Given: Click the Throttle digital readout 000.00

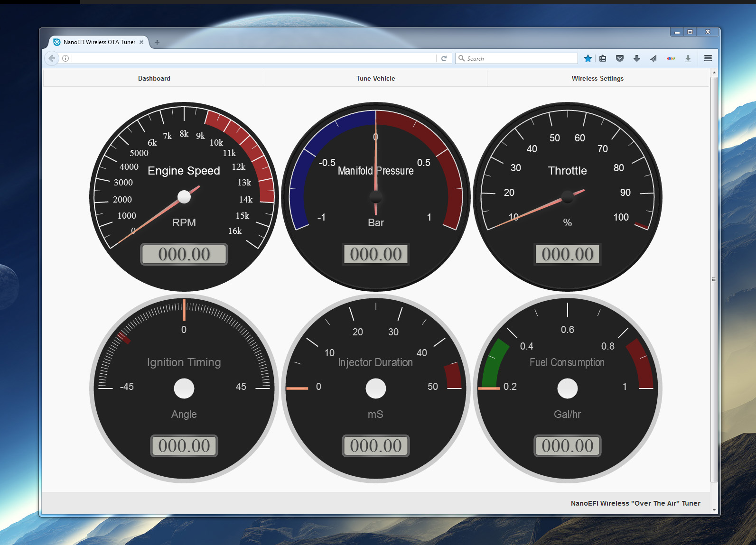Looking at the screenshot, I should click(568, 254).
